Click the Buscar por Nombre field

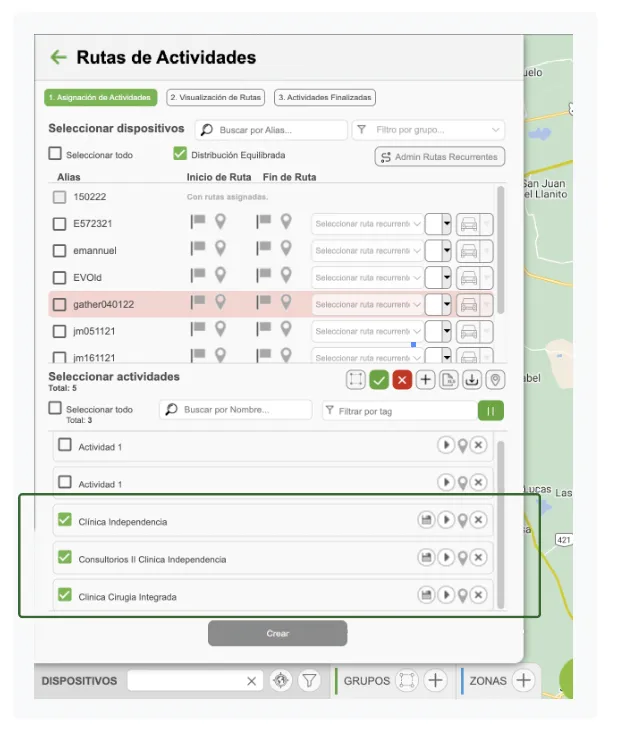(236, 410)
